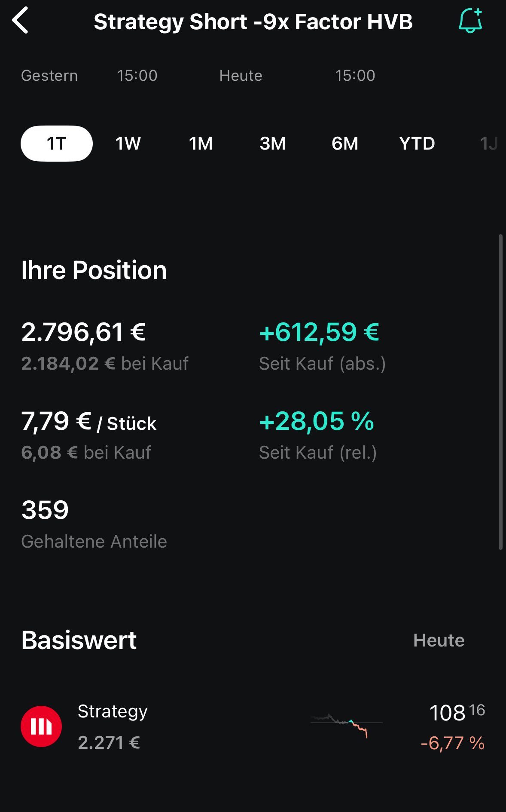
Task: Tap the back arrow icon
Action: 20,20
